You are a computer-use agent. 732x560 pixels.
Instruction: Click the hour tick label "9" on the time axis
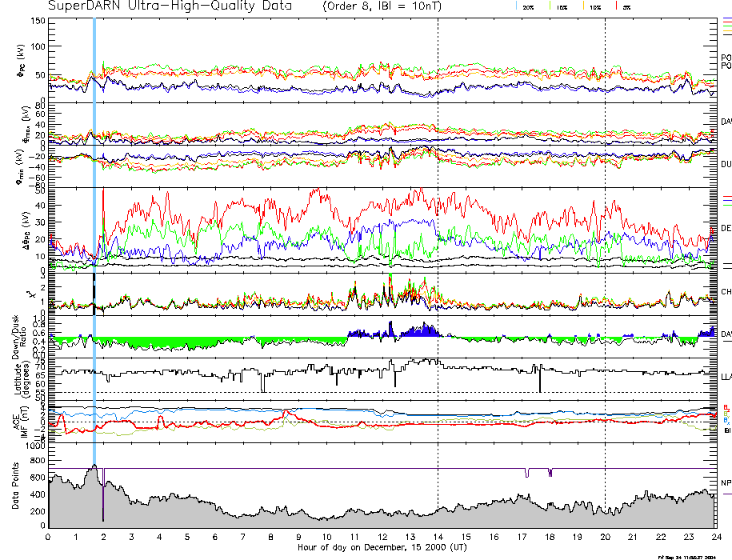[298, 537]
